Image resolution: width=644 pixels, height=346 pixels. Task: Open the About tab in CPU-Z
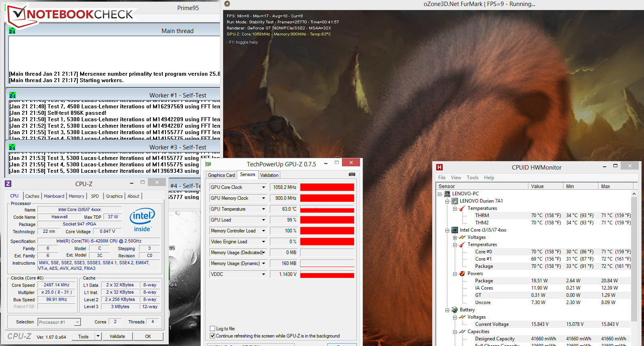[x=133, y=196]
